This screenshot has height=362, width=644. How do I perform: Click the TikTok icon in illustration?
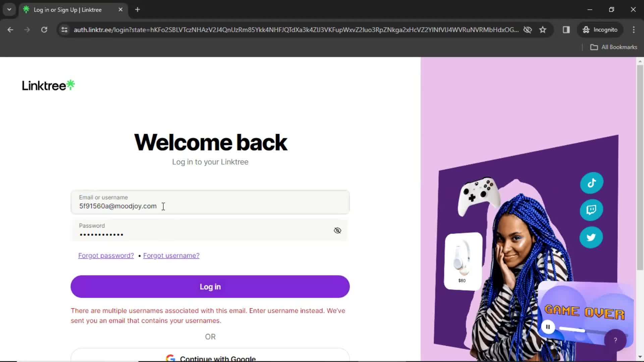[x=592, y=183]
